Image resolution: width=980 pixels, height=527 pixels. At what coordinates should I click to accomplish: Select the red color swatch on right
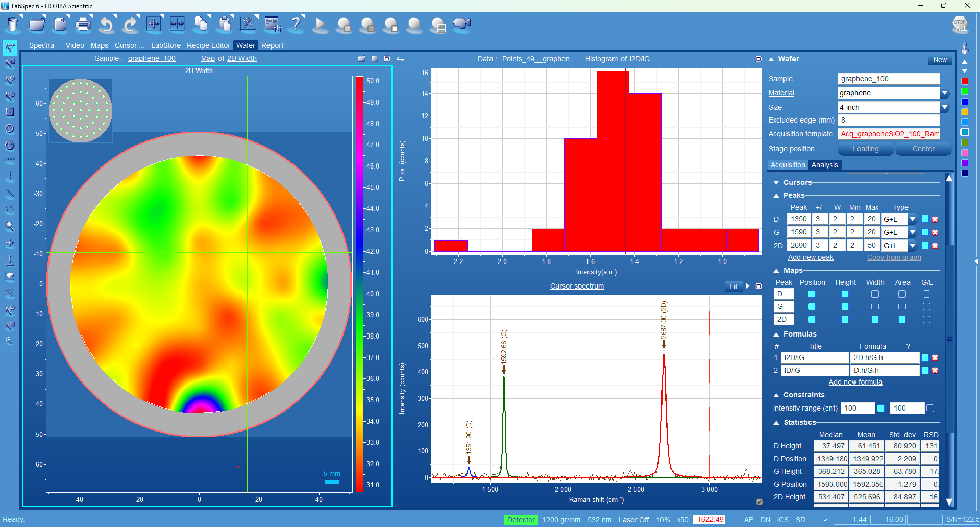(965, 81)
